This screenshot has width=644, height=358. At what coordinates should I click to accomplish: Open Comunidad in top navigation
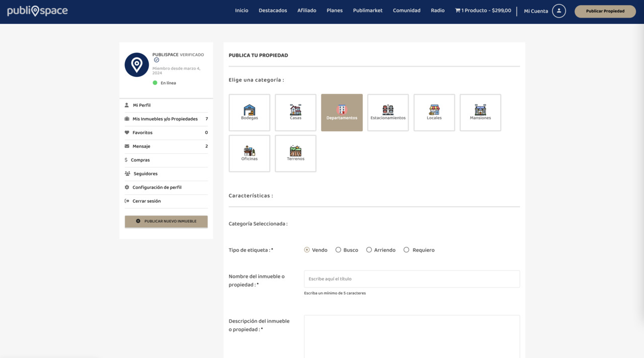pos(407,11)
